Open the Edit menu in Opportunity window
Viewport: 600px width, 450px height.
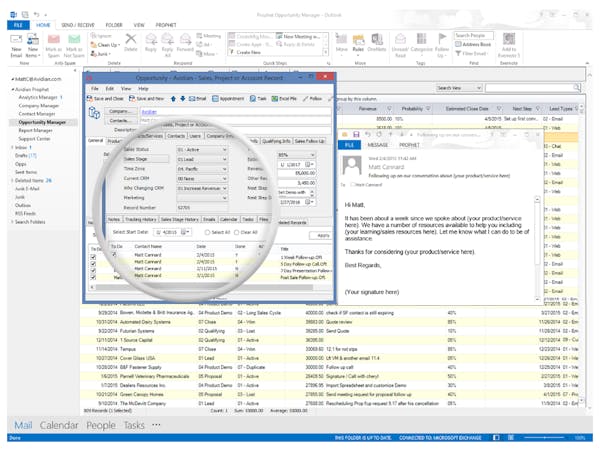click(110, 89)
